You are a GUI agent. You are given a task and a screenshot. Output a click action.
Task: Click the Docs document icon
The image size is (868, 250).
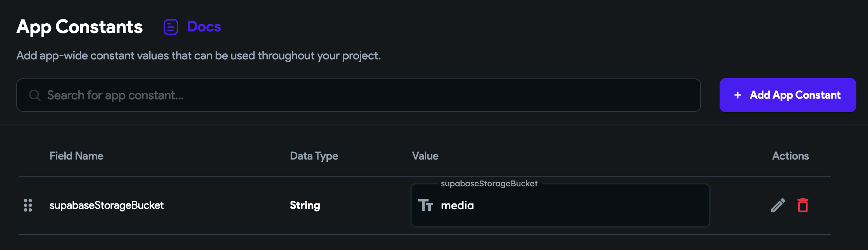(170, 27)
